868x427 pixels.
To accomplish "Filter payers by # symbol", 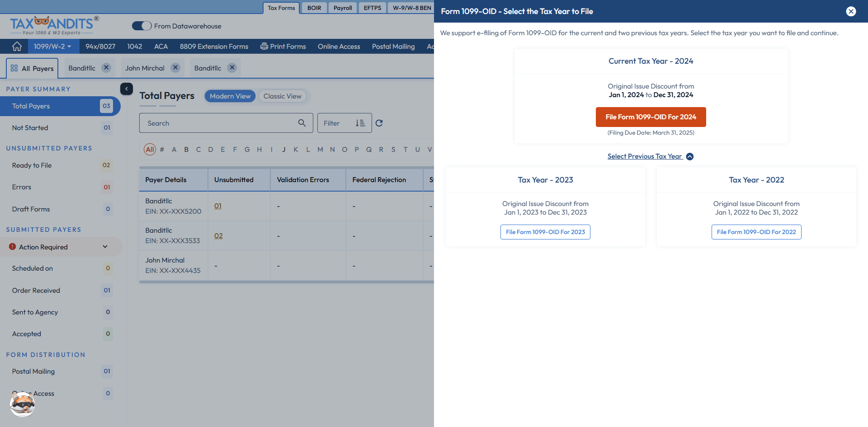I will (162, 150).
